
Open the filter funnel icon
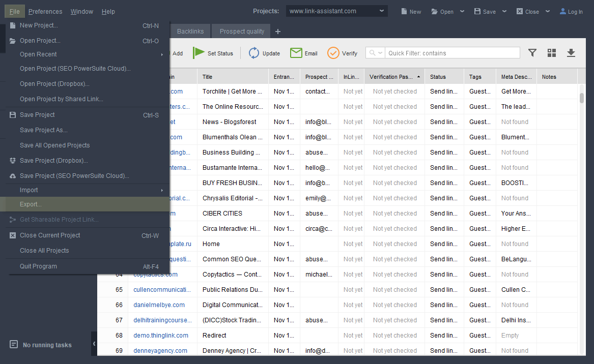[x=532, y=53]
